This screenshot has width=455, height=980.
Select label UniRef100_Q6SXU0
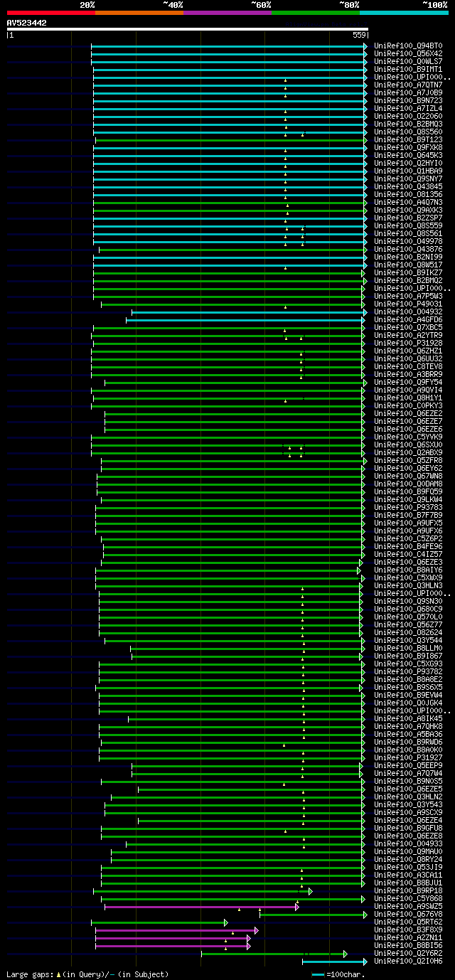click(x=408, y=445)
